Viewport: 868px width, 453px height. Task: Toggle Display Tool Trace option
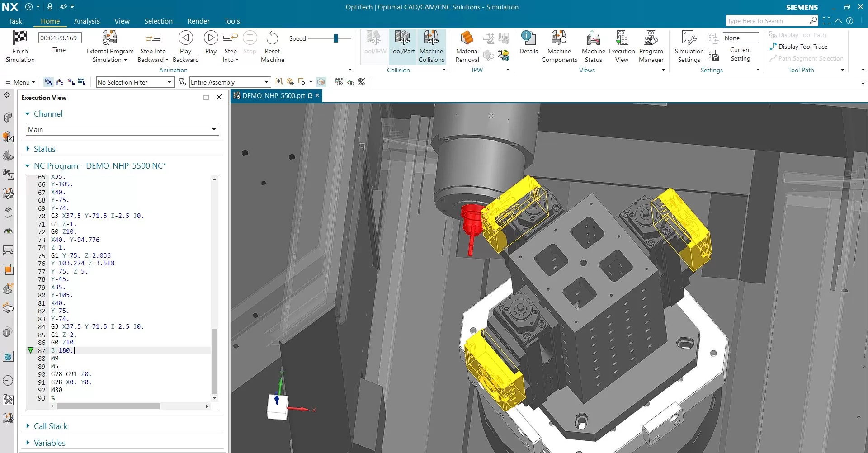point(799,47)
